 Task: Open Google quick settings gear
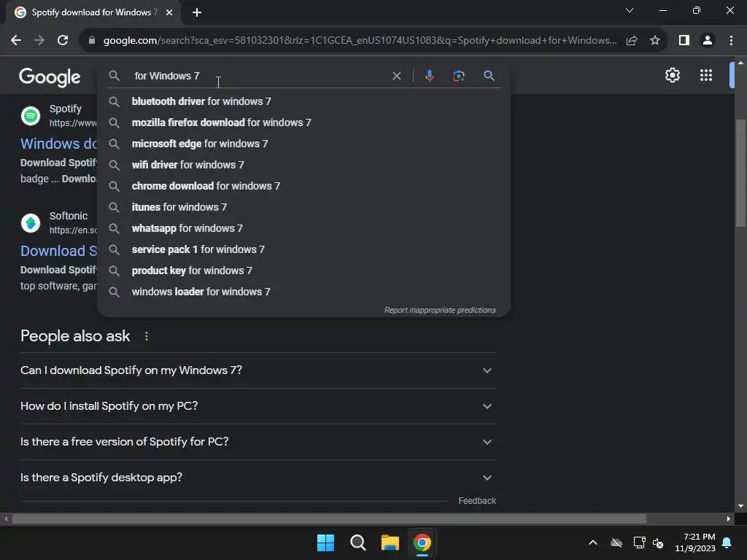point(672,75)
